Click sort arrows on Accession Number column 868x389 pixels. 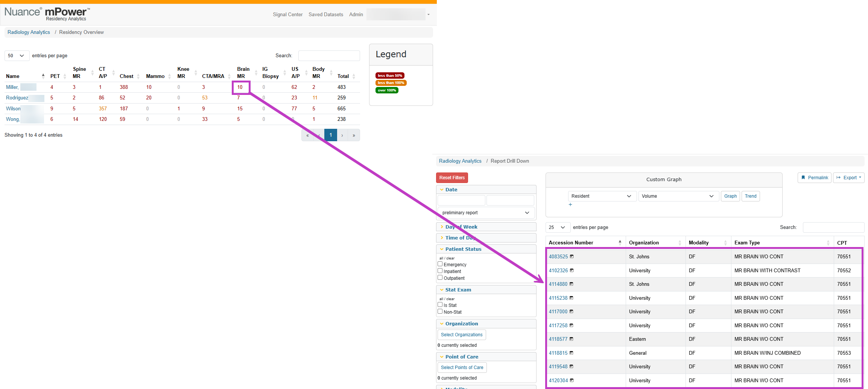[620, 243]
